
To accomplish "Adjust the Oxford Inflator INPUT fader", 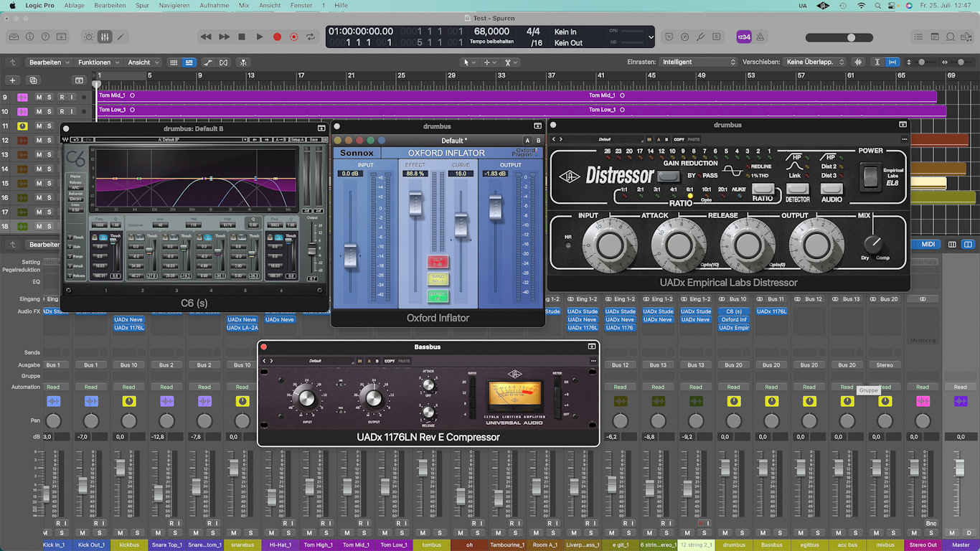I will pos(350,255).
